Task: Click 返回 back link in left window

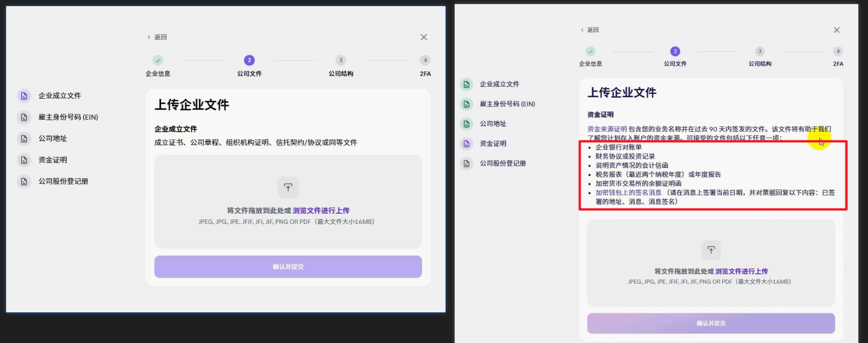Action: [x=158, y=37]
